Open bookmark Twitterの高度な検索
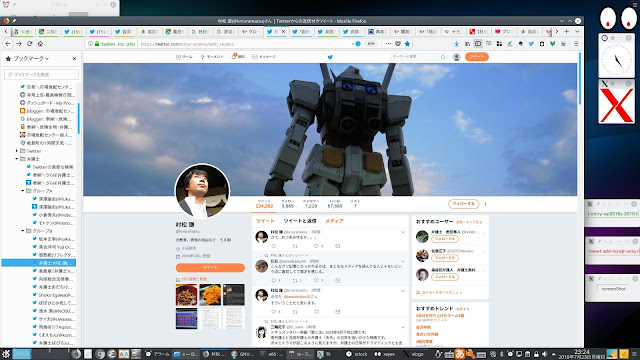Image resolution: width=640 pixels, height=360 pixels. [x=50, y=167]
